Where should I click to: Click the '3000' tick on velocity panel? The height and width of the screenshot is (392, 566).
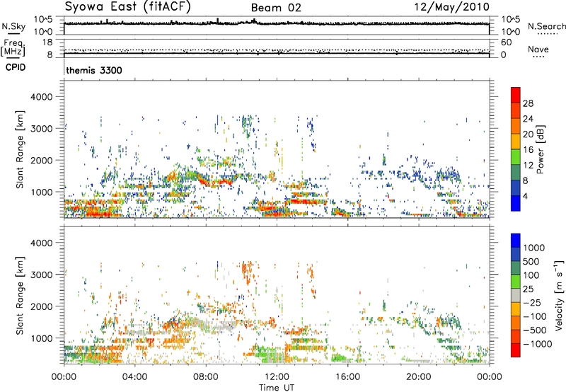41,275
